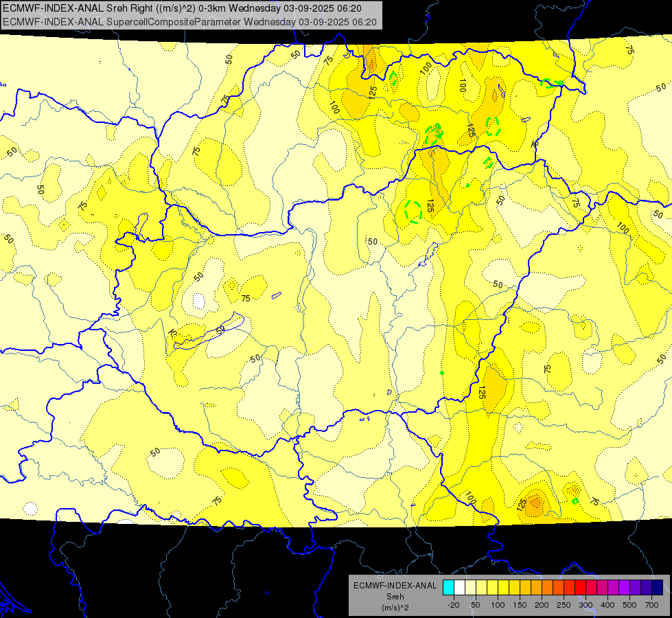672x618 pixels.
Task: Select the cyan legend color swatch
Action: [448, 587]
